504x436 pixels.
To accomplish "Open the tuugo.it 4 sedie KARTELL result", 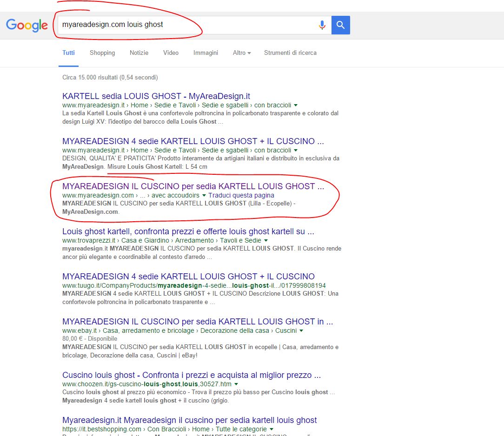I will pos(188,276).
